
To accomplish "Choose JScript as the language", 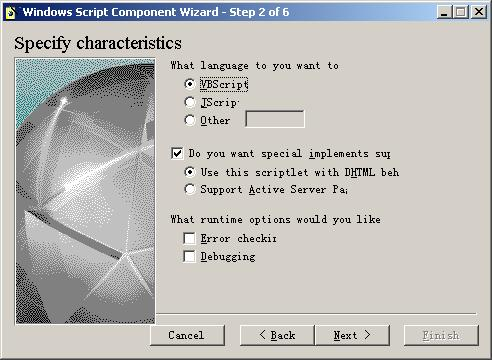I will coord(190,102).
